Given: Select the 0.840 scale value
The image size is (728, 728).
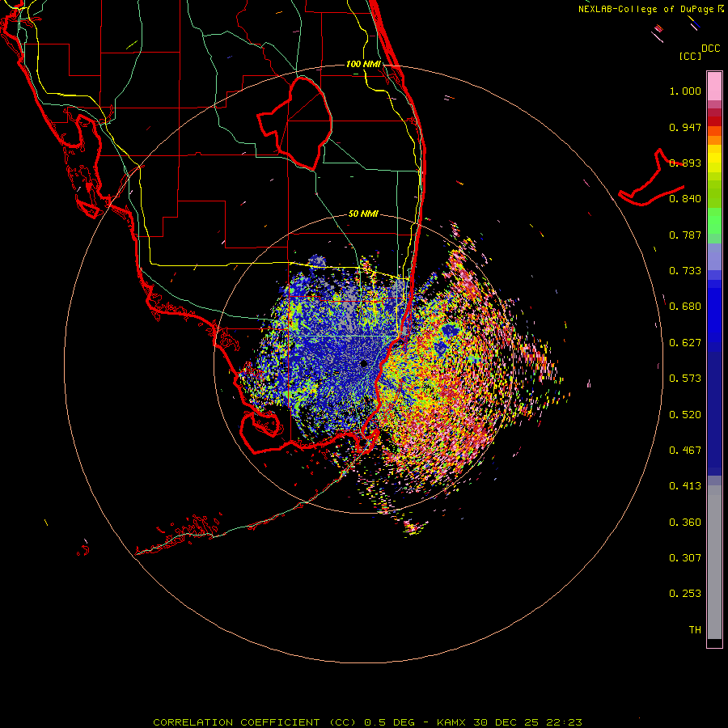Looking at the screenshot, I should (685, 199).
